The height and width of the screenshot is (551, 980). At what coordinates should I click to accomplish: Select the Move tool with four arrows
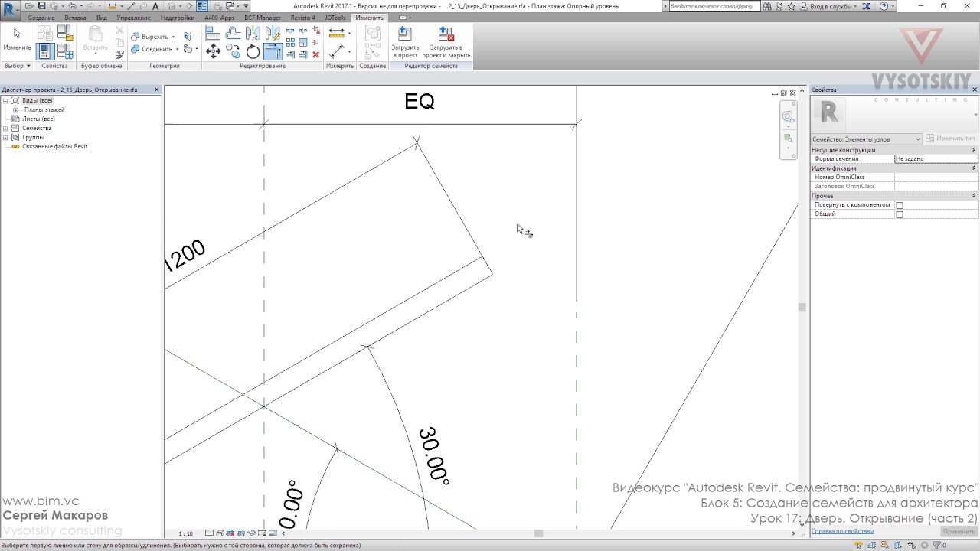(213, 51)
